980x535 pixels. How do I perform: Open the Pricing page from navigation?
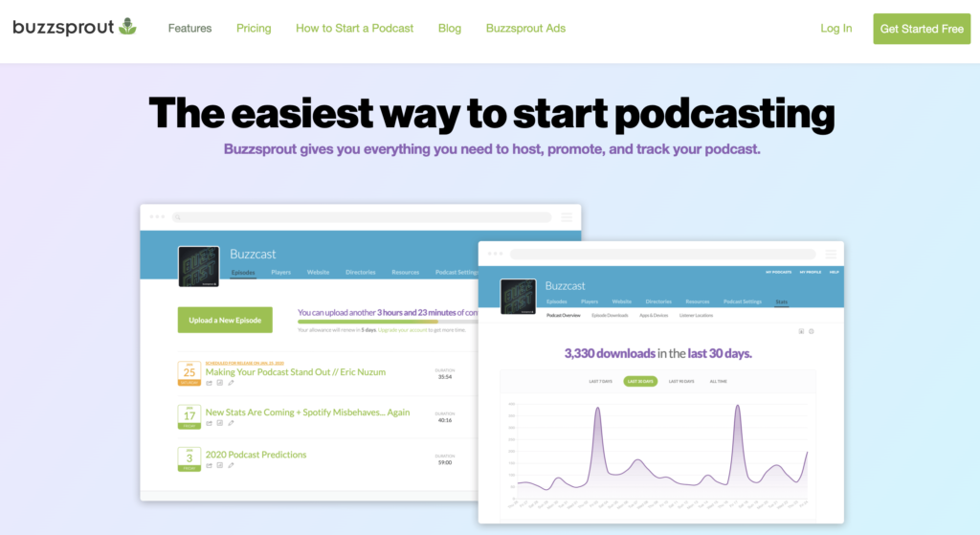pos(254,29)
